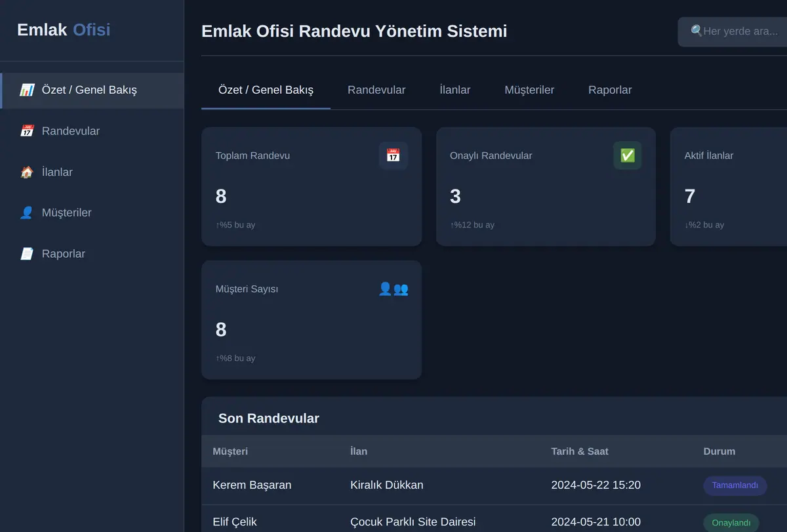The height and width of the screenshot is (532, 787).
Task: Click the İlan column header
Action: (359, 451)
